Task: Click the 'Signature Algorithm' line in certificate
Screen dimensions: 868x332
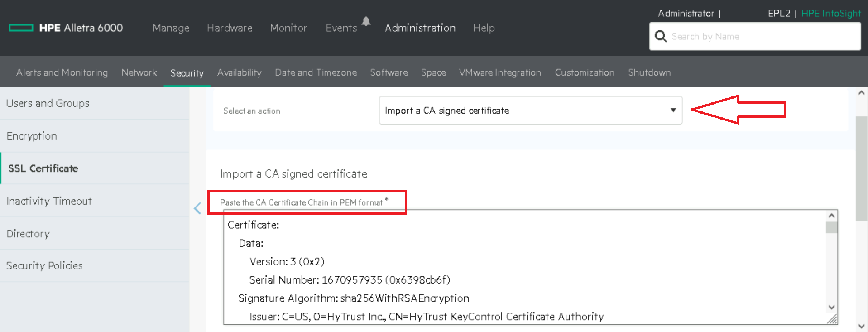Action: point(354,298)
